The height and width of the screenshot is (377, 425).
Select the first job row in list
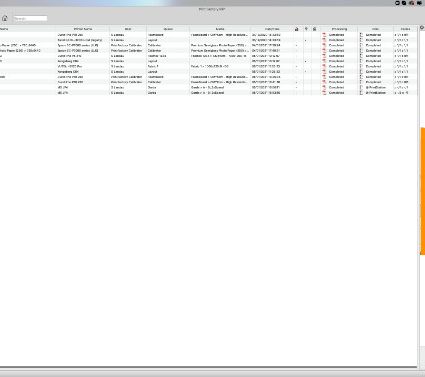tap(208, 35)
